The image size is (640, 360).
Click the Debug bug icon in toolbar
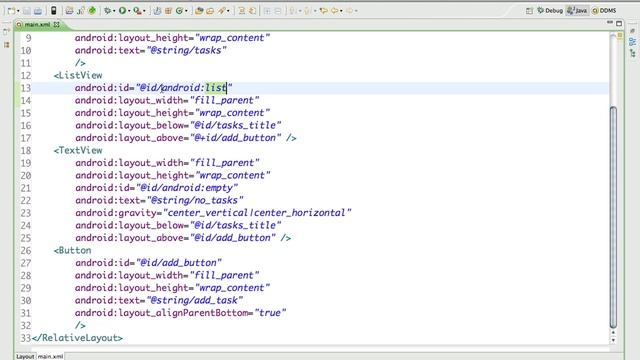[x=107, y=11]
